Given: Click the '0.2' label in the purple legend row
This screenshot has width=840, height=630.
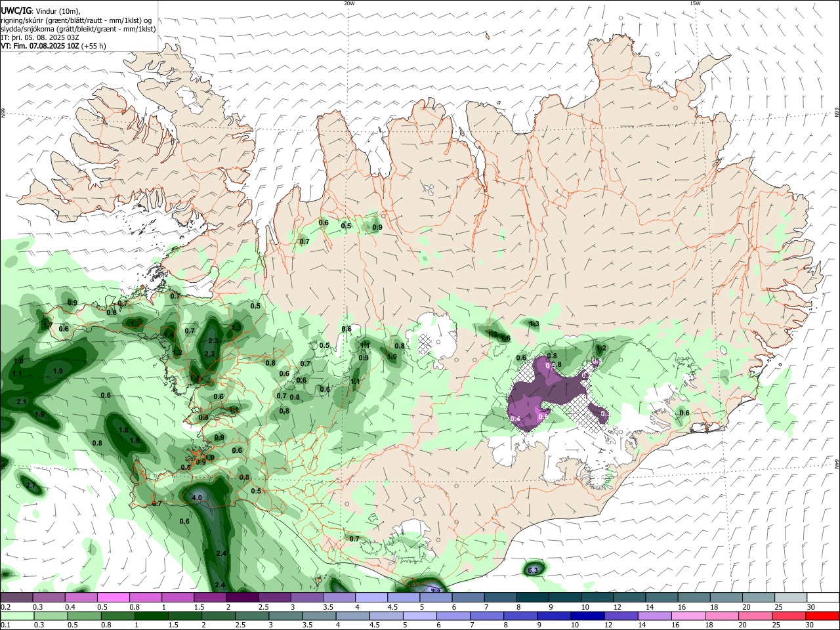Looking at the screenshot, I should [5, 607].
